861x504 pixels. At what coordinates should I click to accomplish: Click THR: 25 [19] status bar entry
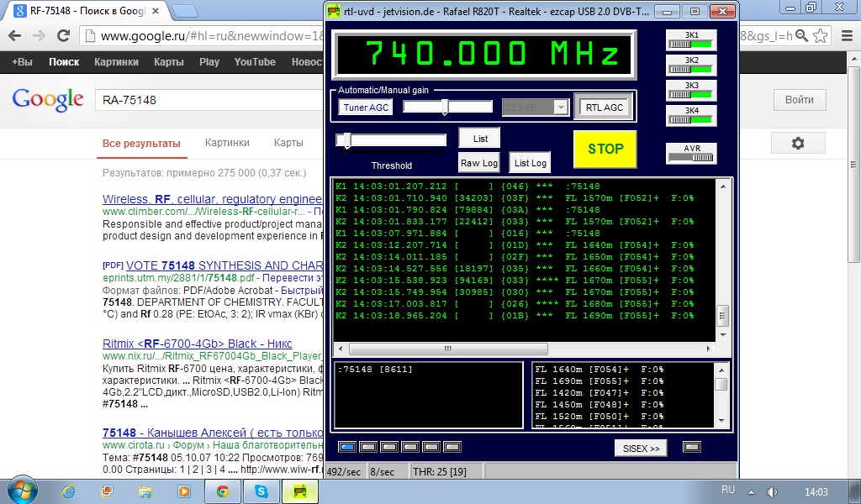point(439,471)
